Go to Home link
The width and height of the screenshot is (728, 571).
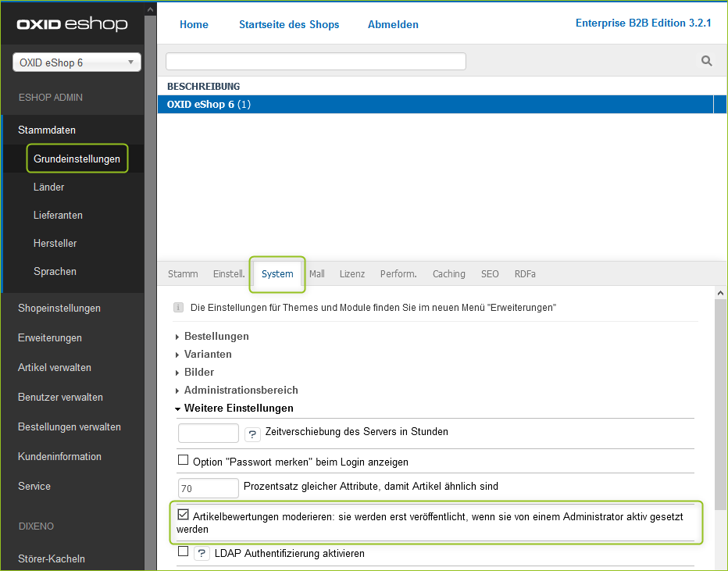tap(194, 24)
